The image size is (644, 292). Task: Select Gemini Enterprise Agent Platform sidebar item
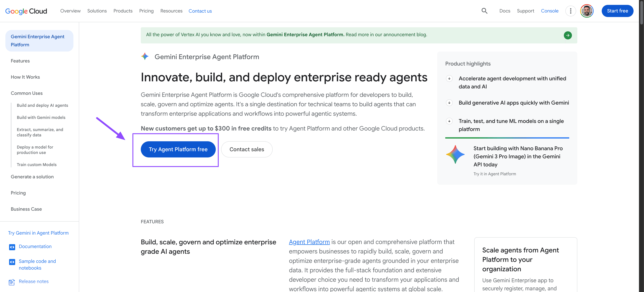pyautogui.click(x=39, y=41)
